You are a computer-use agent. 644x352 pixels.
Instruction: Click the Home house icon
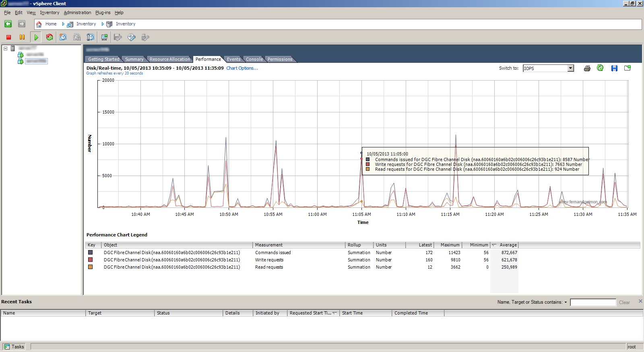[x=39, y=24]
